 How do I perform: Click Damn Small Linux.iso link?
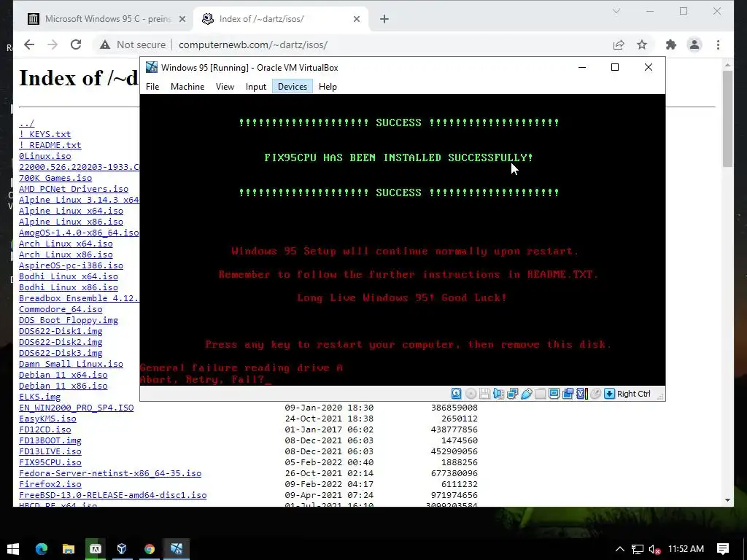tap(71, 364)
